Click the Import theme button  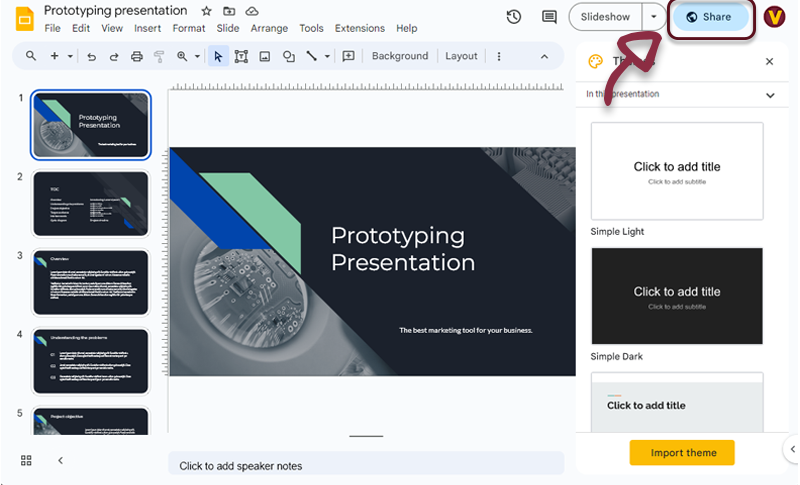tap(683, 453)
